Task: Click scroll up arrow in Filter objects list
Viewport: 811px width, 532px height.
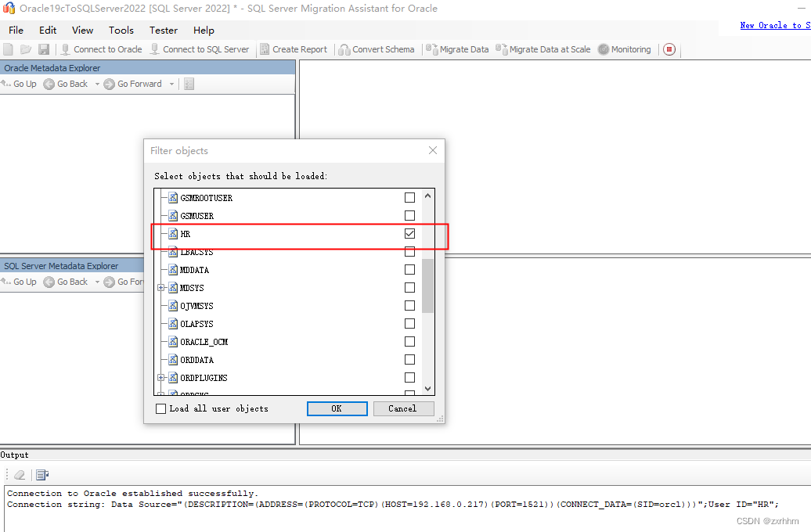Action: click(427, 196)
